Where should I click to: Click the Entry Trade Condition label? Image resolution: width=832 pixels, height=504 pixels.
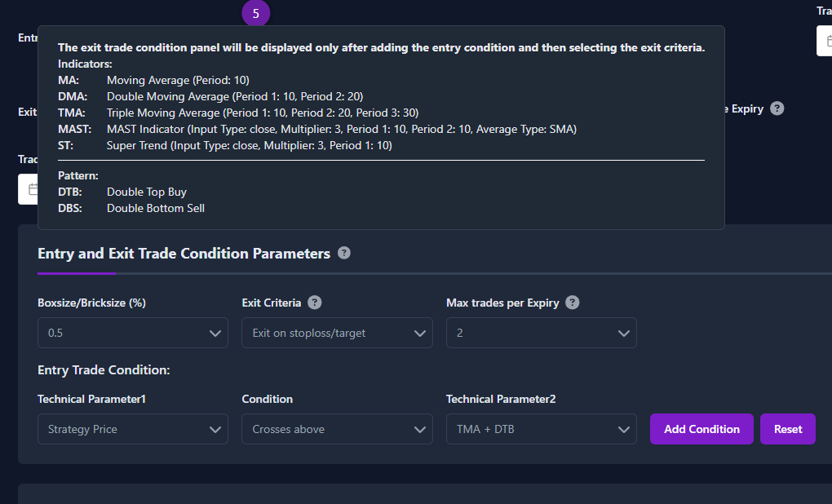[104, 369]
